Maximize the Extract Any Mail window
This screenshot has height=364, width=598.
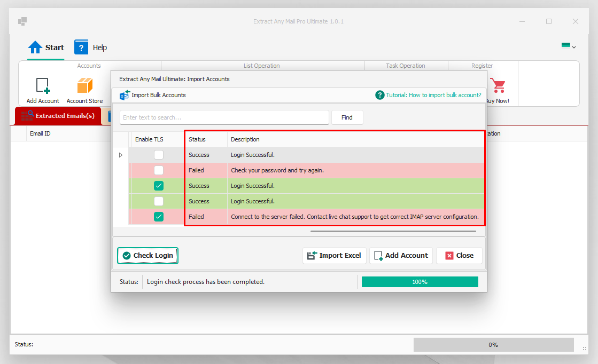[x=549, y=21]
